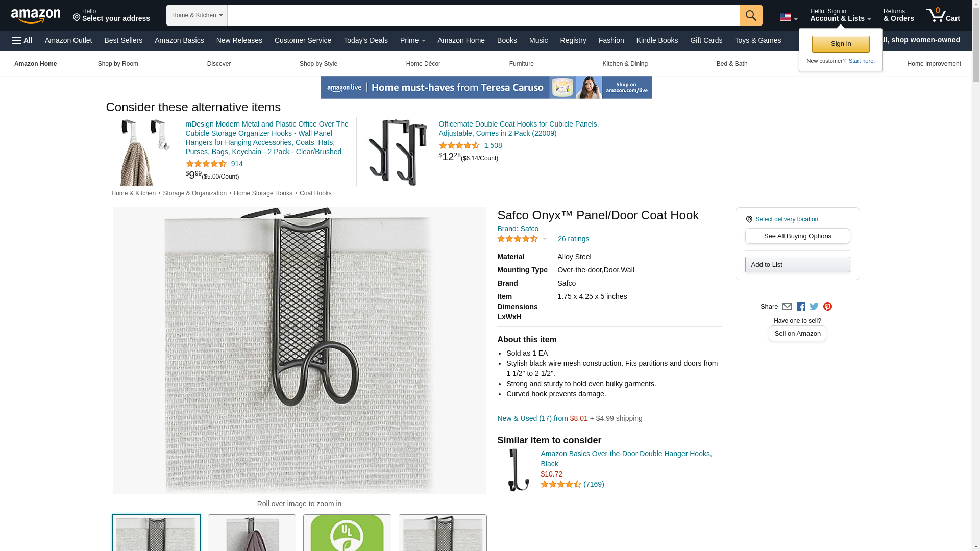Click the See All Buying Options button
The image size is (980, 551).
pos(797,236)
